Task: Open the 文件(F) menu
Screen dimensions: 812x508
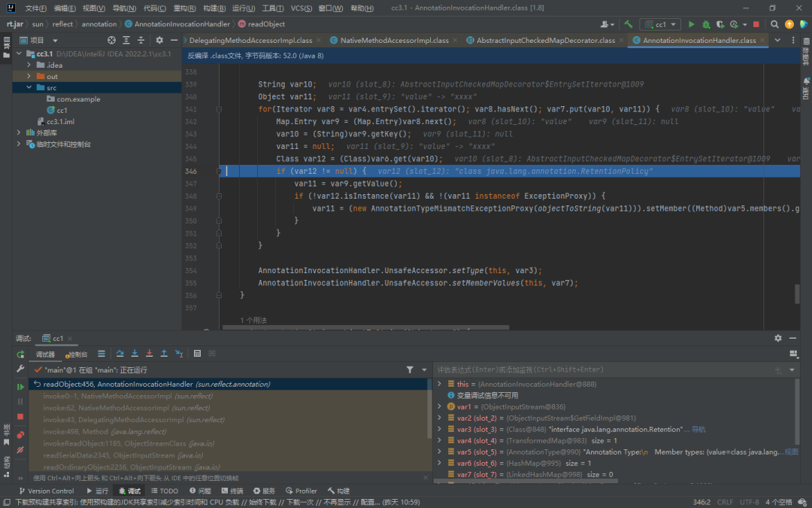Action: click(35, 8)
